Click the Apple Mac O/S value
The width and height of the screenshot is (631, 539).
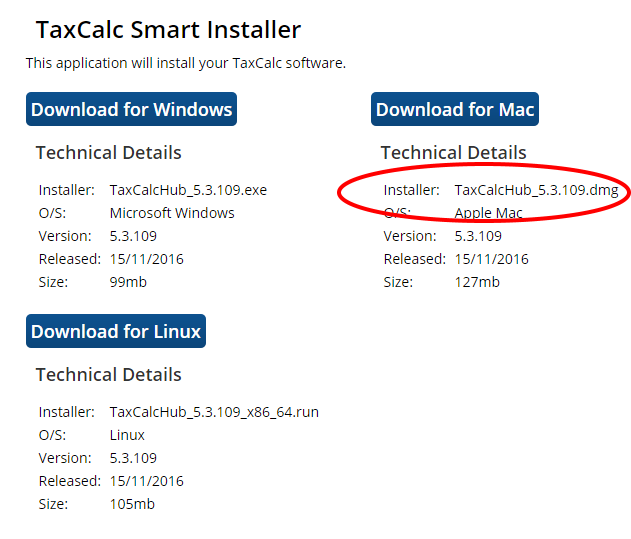[x=488, y=213]
